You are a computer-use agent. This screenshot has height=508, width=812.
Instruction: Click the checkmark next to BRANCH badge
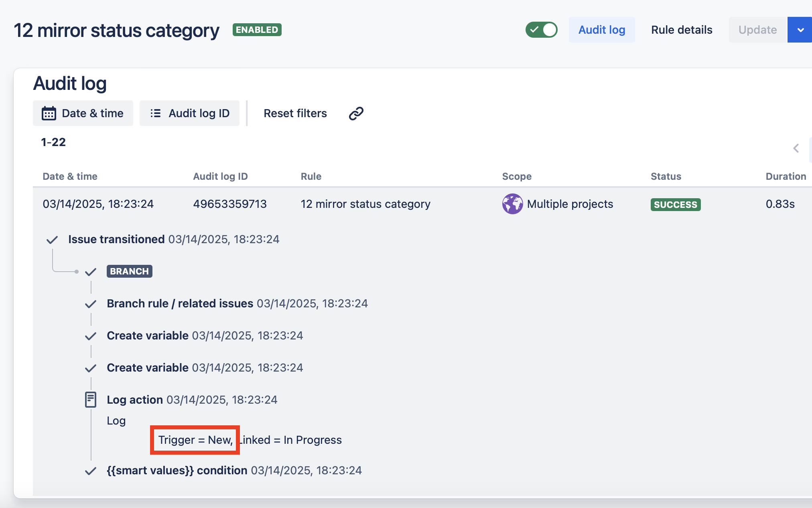click(91, 272)
